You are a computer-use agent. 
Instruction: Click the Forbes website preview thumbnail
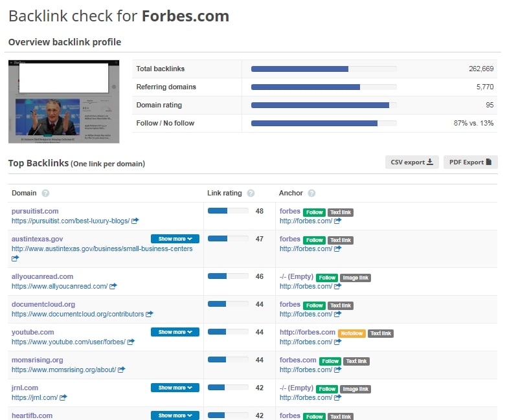[x=63, y=102]
